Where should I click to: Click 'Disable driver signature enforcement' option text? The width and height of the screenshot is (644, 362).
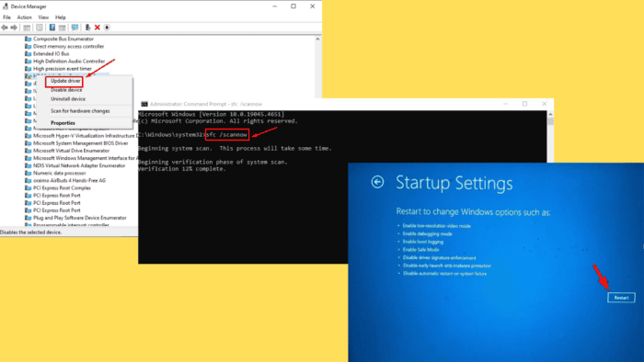click(439, 258)
